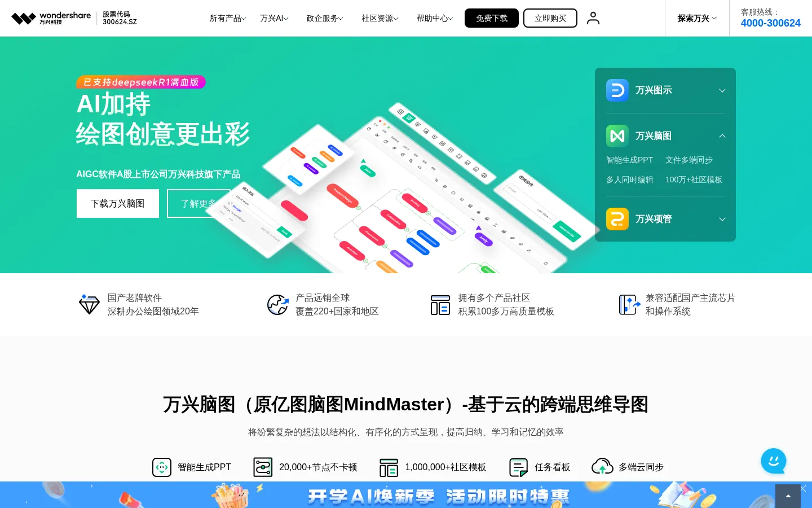Viewport: 812px width, 508px height.
Task: Click the 立即购买 button
Action: pyautogui.click(x=550, y=18)
